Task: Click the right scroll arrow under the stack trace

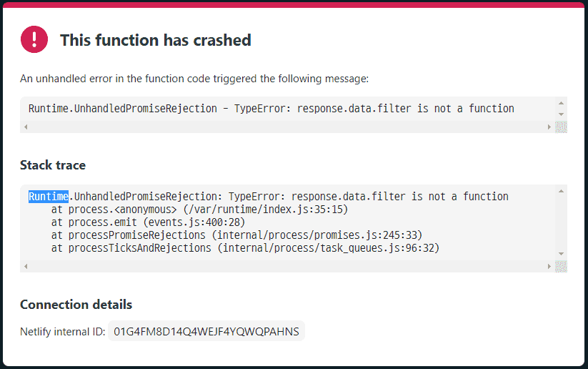Action: [549, 266]
